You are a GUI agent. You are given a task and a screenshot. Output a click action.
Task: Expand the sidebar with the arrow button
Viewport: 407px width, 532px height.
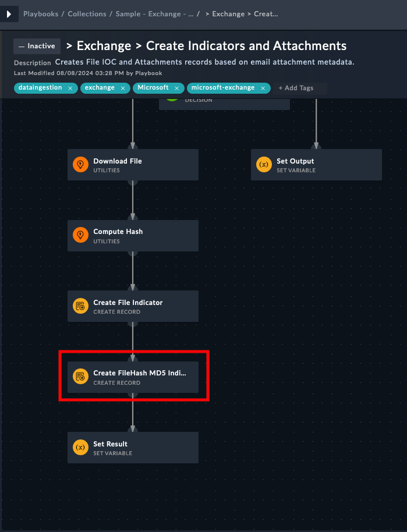tap(9, 13)
